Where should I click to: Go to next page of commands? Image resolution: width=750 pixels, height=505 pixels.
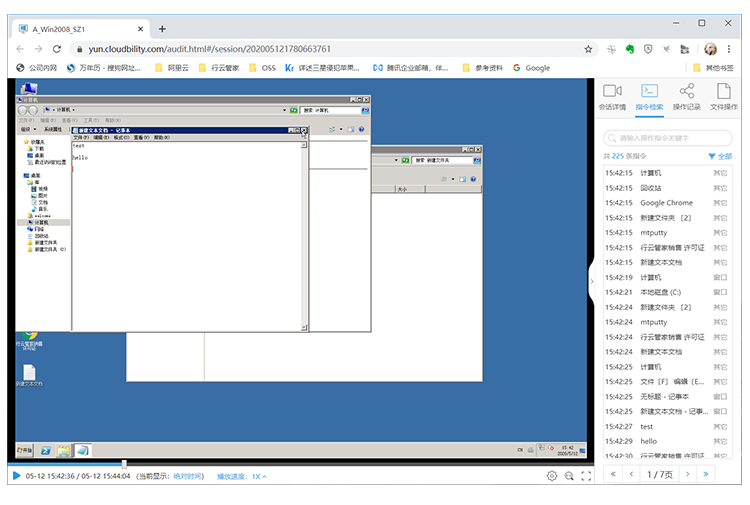click(687, 474)
